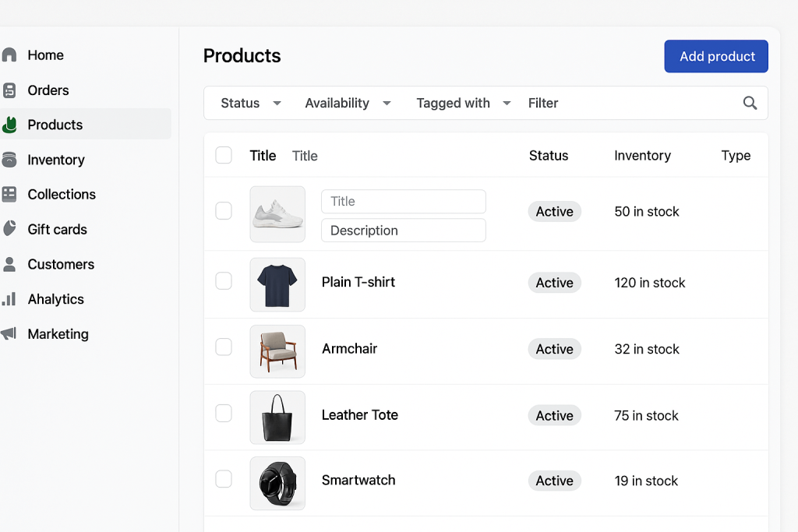Click the Gift cards icon
This screenshot has height=532, width=798.
[9, 229]
